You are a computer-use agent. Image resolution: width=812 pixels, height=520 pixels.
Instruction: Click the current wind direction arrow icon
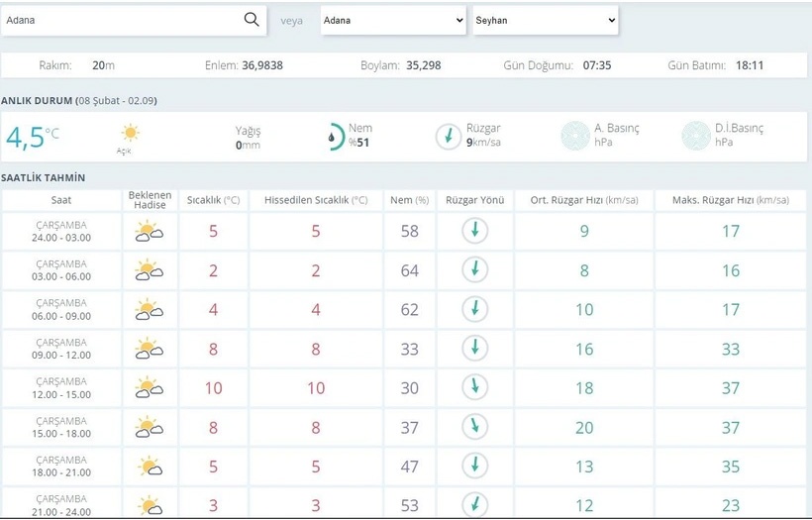(449, 137)
